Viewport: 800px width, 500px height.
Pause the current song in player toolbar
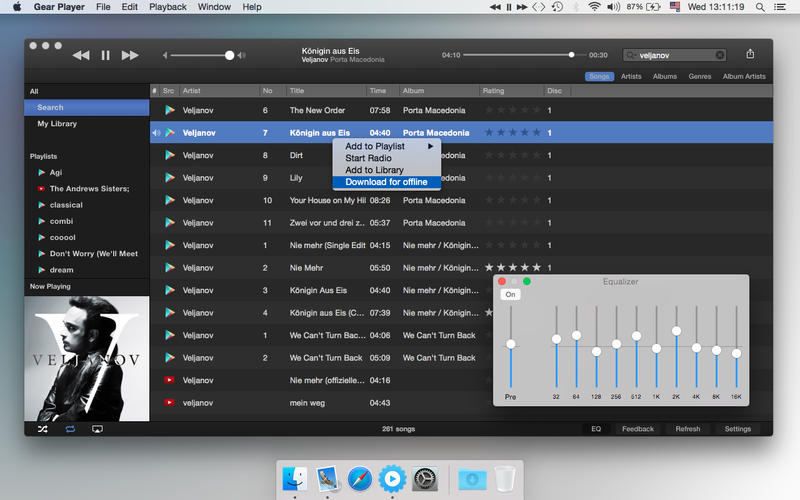pos(106,55)
